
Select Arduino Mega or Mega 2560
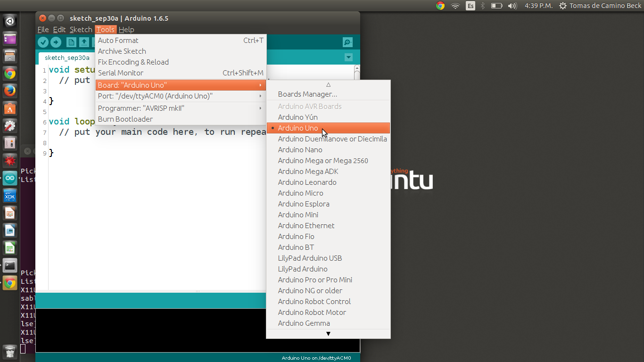coord(328,160)
